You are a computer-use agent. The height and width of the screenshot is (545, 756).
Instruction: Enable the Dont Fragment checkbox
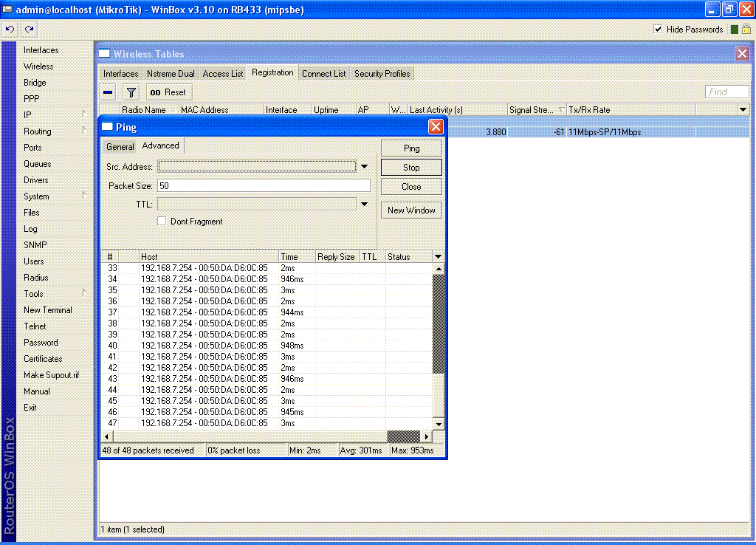[x=162, y=221]
